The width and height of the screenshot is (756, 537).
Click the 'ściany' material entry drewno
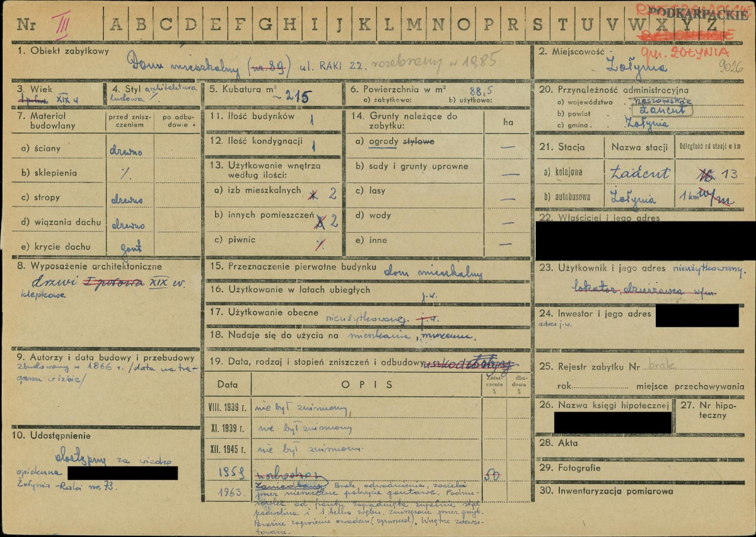pos(126,151)
